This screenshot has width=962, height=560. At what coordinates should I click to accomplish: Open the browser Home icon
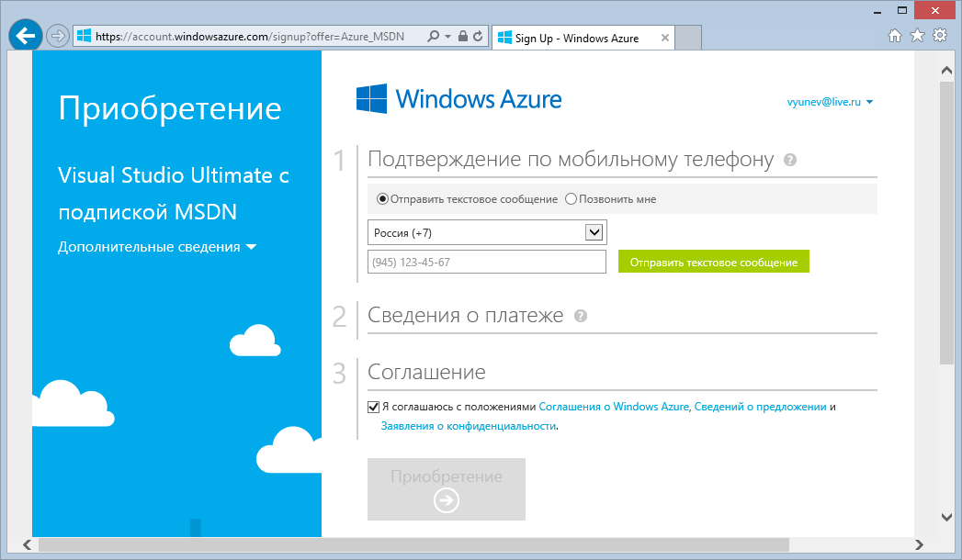pos(895,36)
